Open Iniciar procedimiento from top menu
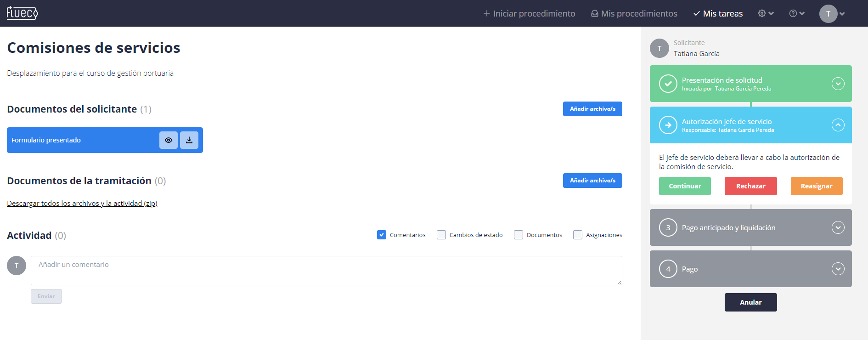The width and height of the screenshot is (868, 340). click(x=529, y=13)
